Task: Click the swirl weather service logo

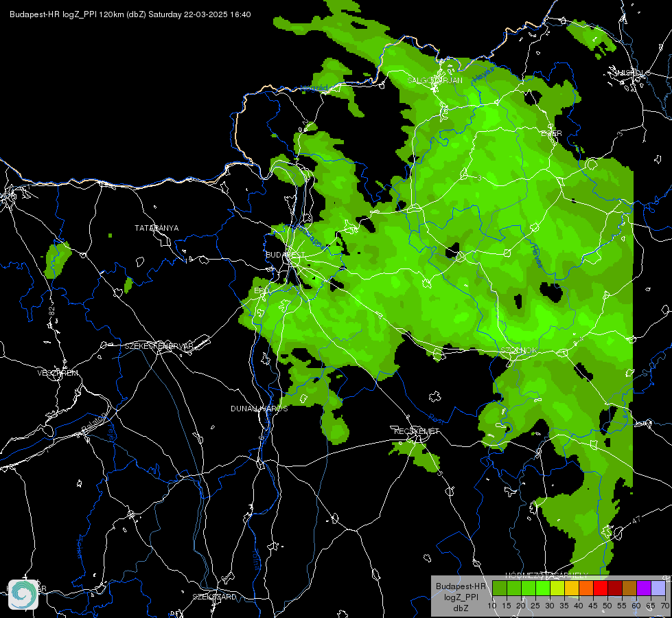Action: tap(23, 595)
